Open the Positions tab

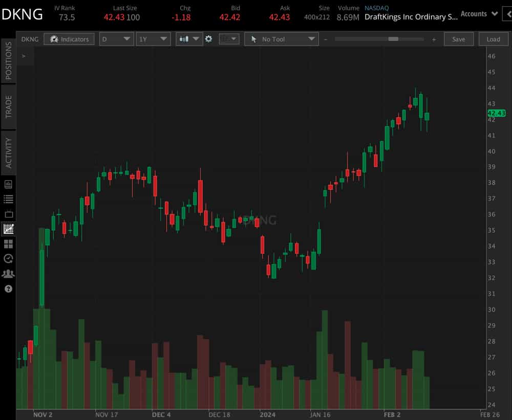click(x=8, y=61)
